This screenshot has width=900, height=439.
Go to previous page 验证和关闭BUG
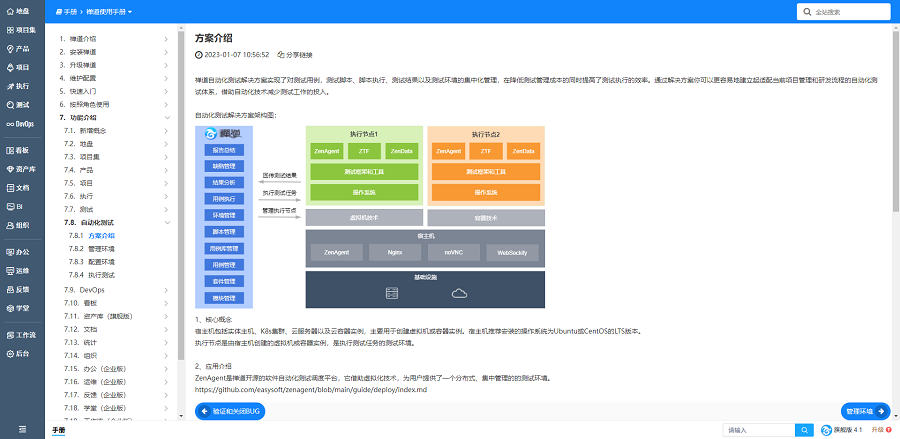(x=230, y=411)
